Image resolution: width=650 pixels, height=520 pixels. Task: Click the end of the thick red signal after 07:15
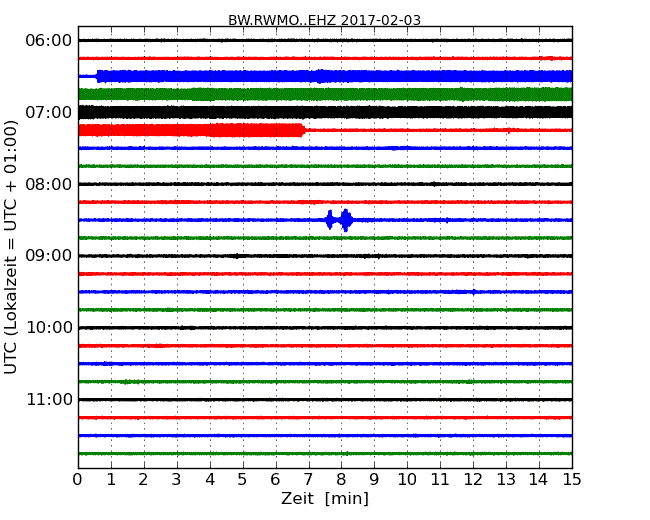[304, 130]
